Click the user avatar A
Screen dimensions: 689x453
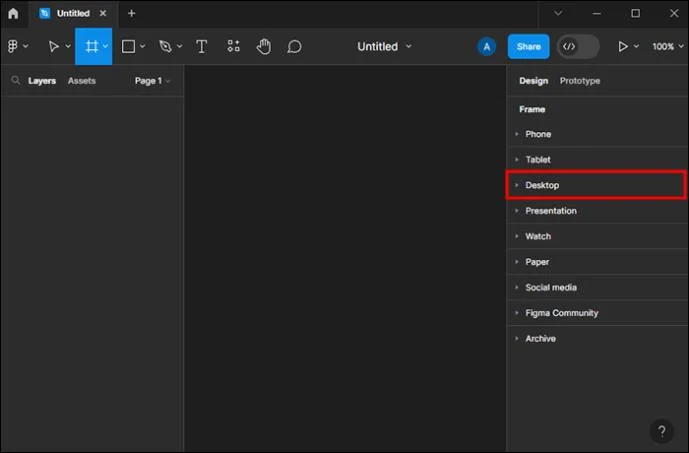tap(486, 46)
